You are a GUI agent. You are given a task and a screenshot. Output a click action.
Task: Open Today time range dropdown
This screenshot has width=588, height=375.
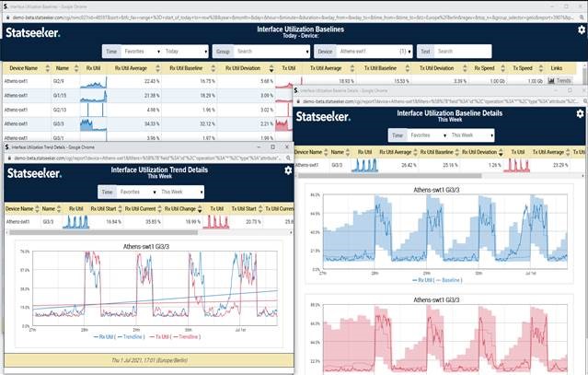[185, 52]
